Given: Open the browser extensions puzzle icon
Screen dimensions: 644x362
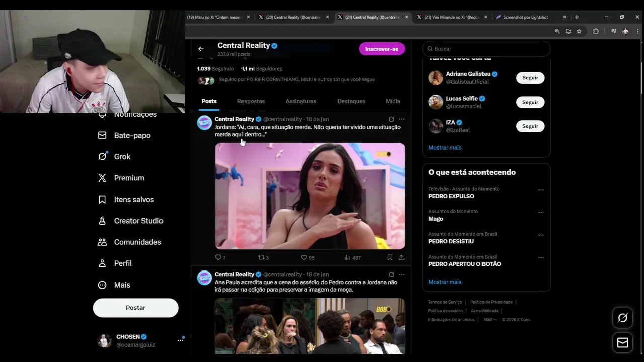Looking at the screenshot, I should click(x=596, y=31).
